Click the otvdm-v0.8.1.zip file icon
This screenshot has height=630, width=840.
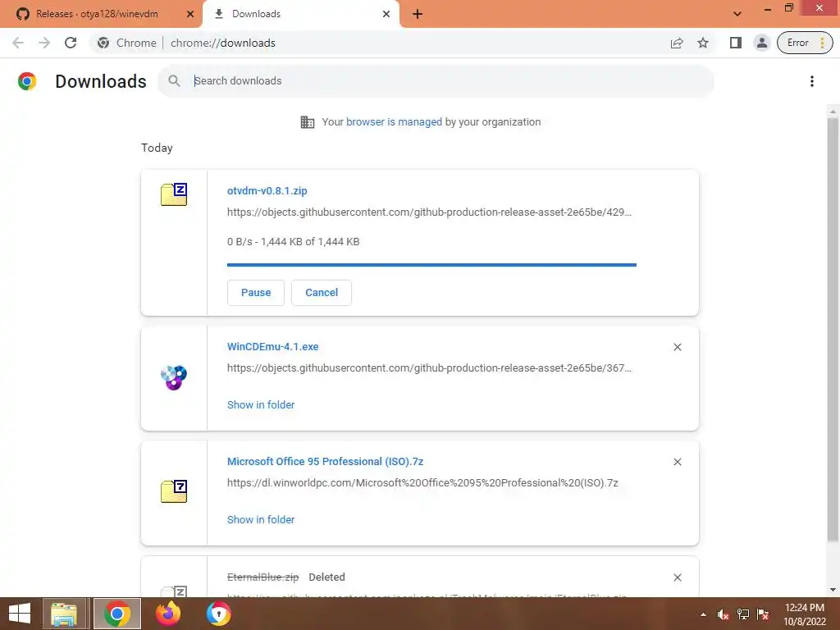click(174, 194)
